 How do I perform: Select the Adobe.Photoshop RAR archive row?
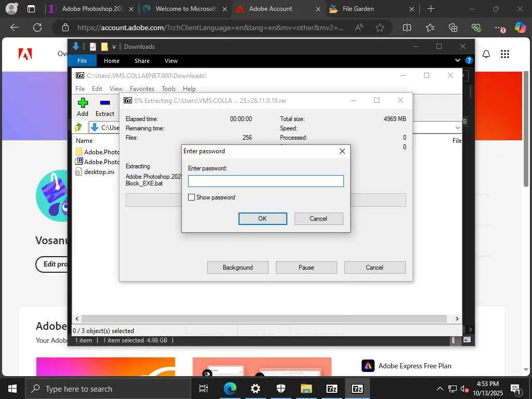(97, 162)
